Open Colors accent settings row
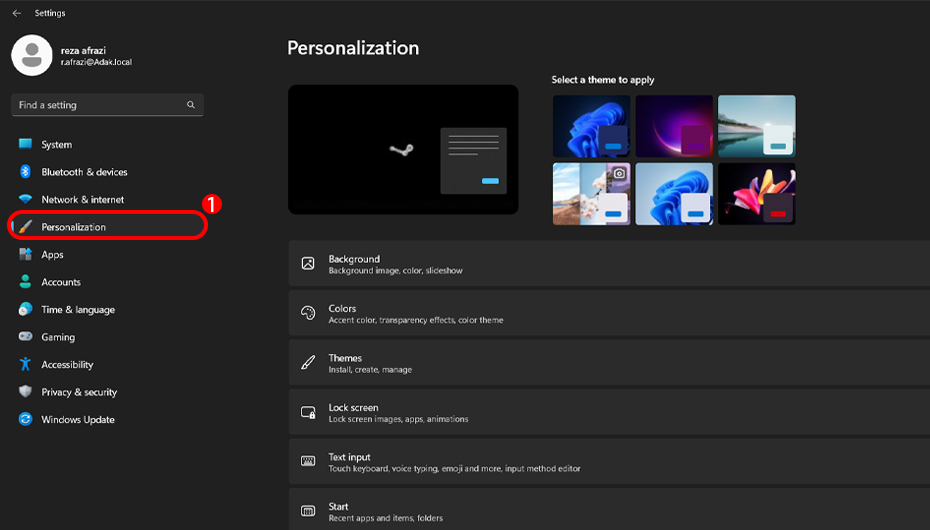Image resolution: width=930 pixels, height=530 pixels. coord(609,313)
